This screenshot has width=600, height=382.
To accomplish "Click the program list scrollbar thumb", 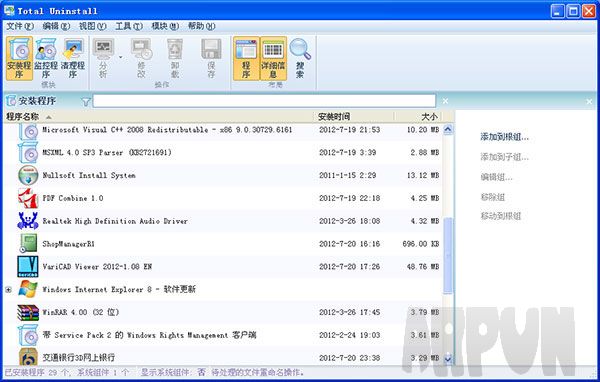I will [x=448, y=256].
